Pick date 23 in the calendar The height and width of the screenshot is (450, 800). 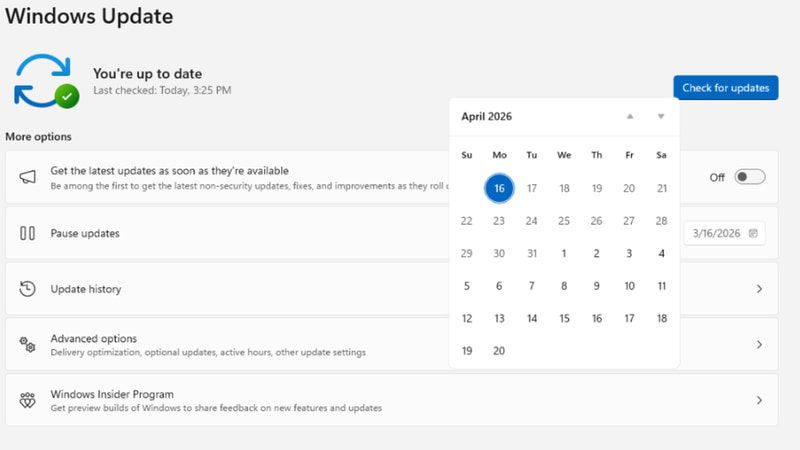point(499,221)
